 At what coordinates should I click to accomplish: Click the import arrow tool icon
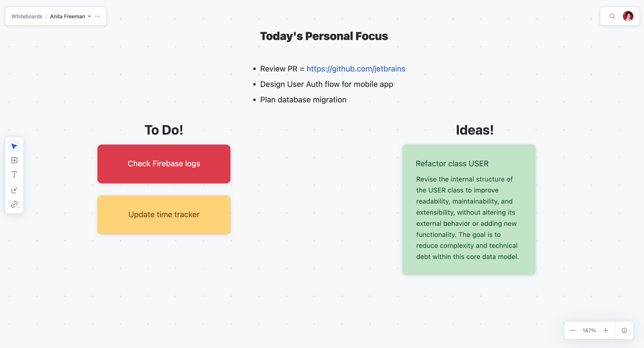pyautogui.click(x=14, y=191)
